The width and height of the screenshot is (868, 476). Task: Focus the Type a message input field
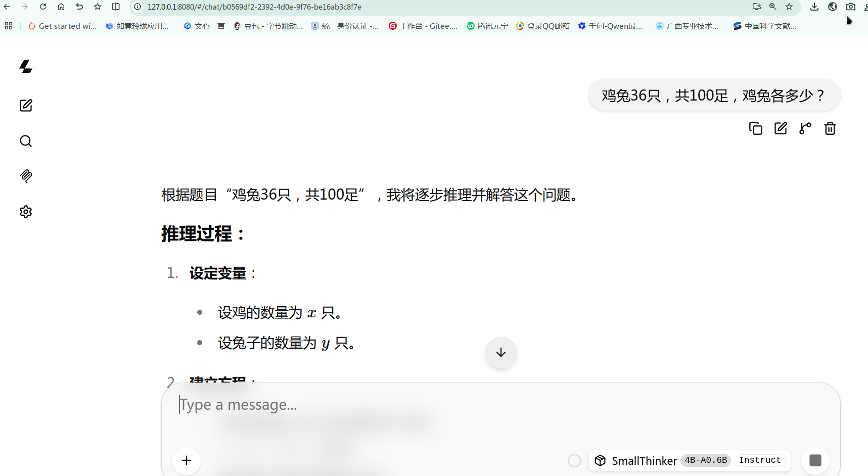(500, 405)
